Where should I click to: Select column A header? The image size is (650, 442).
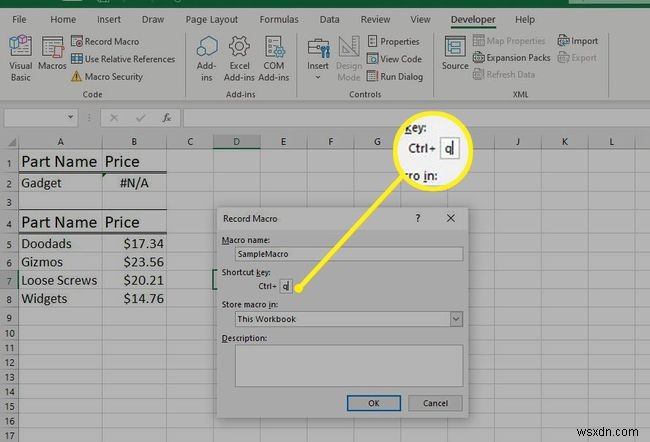(61, 142)
